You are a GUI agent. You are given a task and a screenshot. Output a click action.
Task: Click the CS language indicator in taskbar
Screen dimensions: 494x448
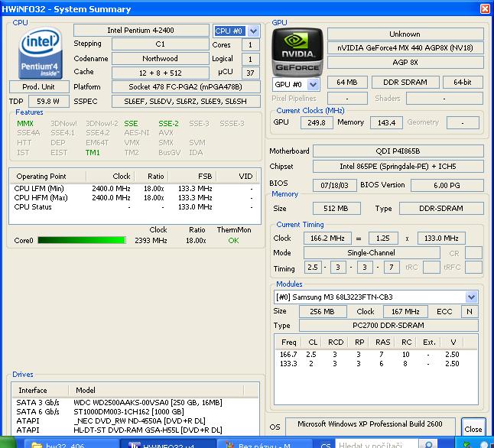tap(326, 445)
